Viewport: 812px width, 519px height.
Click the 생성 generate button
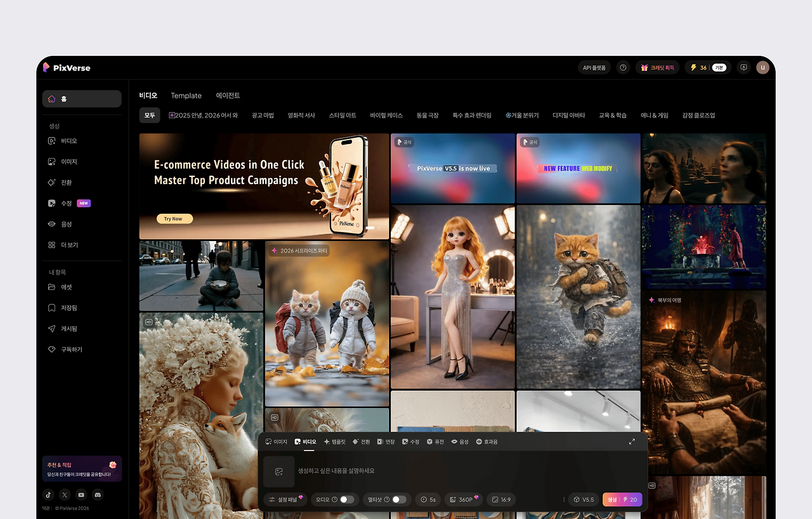tap(622, 500)
